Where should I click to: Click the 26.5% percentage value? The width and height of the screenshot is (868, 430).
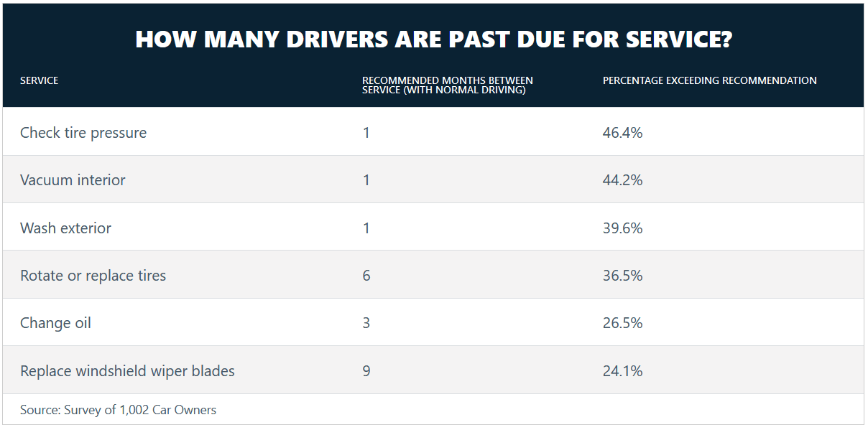[622, 323]
